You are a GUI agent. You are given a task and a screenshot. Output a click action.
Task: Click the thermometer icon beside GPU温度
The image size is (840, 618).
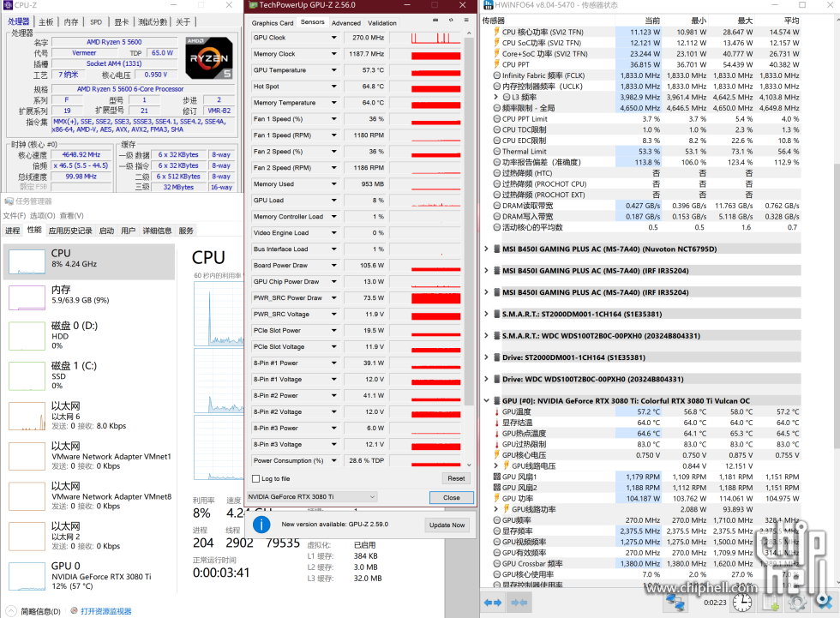(496, 411)
